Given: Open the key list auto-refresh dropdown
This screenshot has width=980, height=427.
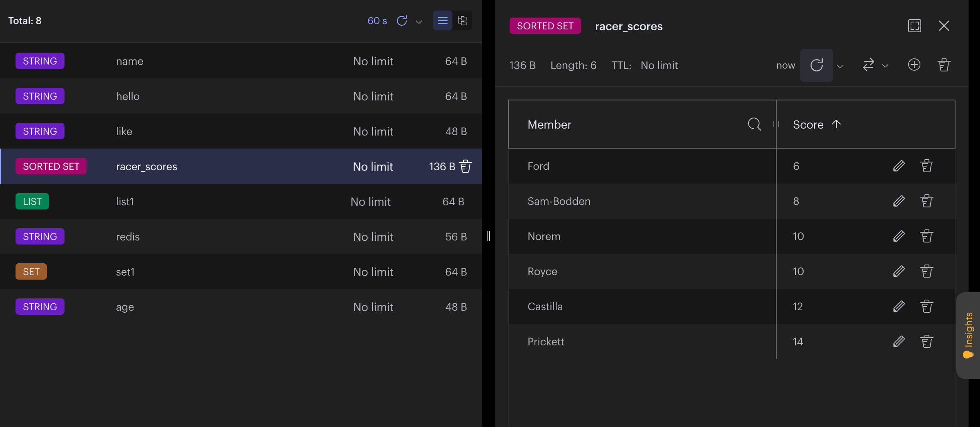Looking at the screenshot, I should pos(419,22).
